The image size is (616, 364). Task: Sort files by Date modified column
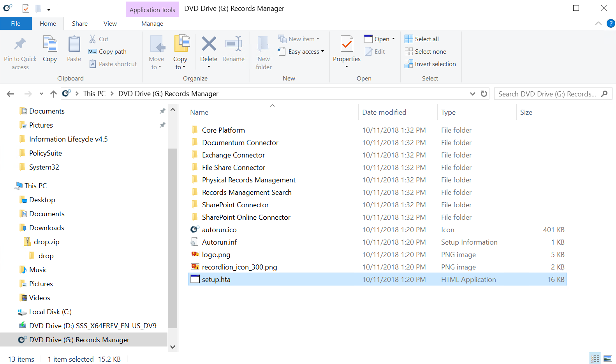[x=384, y=112]
